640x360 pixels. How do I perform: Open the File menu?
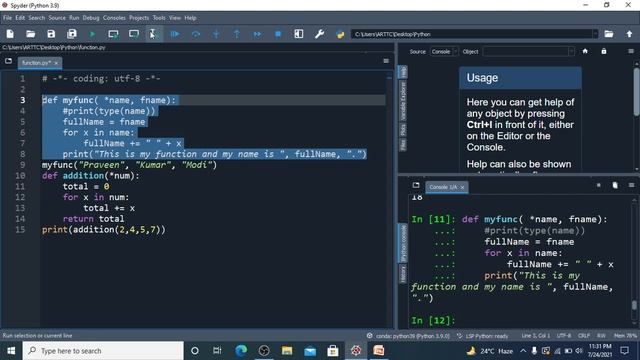pos(8,18)
